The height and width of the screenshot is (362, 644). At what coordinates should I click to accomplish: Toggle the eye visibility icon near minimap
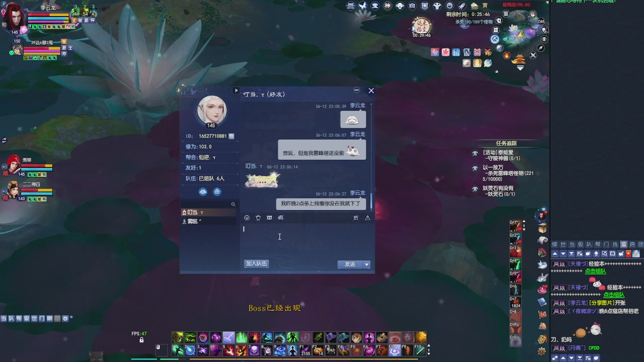click(544, 39)
